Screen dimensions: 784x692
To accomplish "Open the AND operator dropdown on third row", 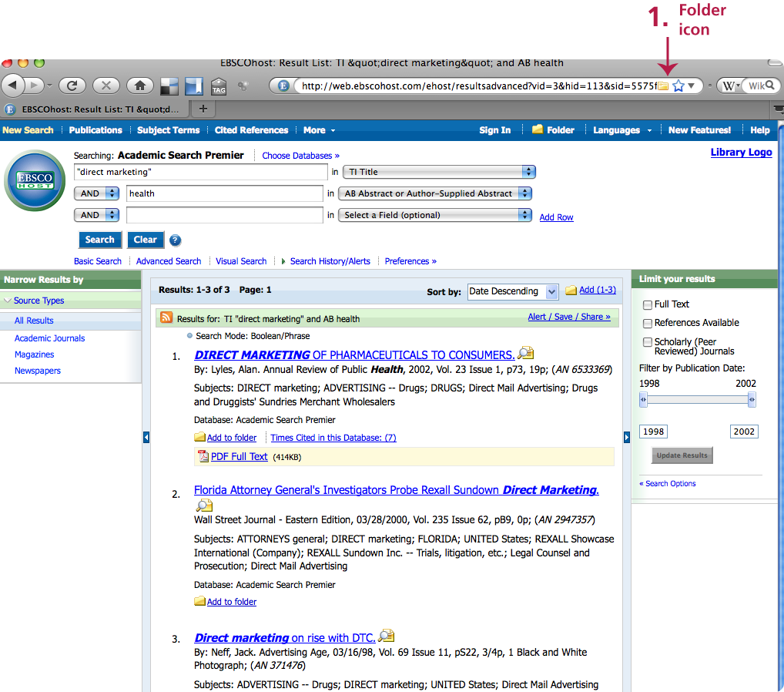I will click(x=96, y=215).
